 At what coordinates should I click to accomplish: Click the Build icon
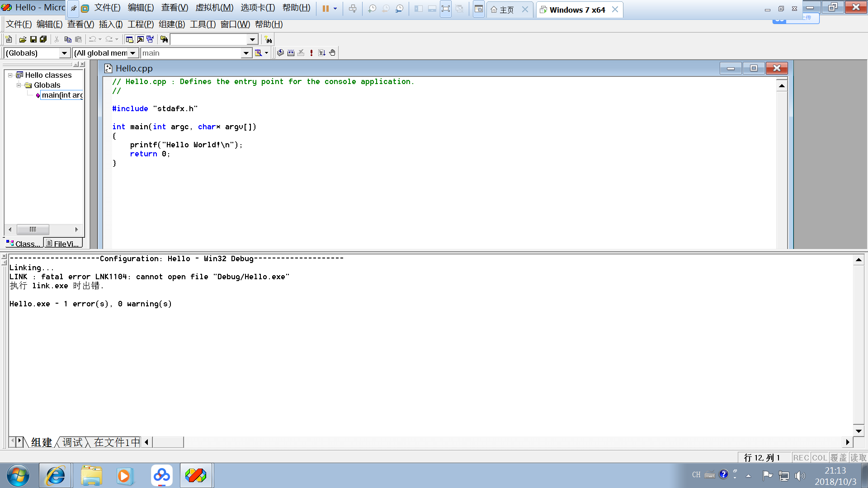tap(291, 53)
